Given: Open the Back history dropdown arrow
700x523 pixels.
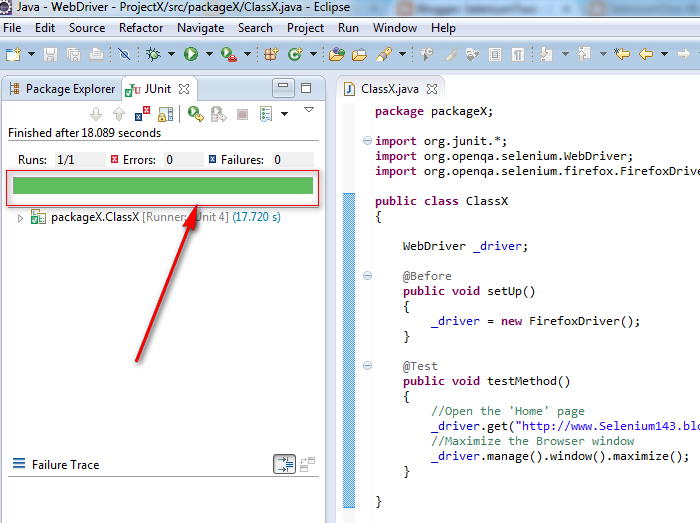Looking at the screenshot, I should click(x=664, y=54).
